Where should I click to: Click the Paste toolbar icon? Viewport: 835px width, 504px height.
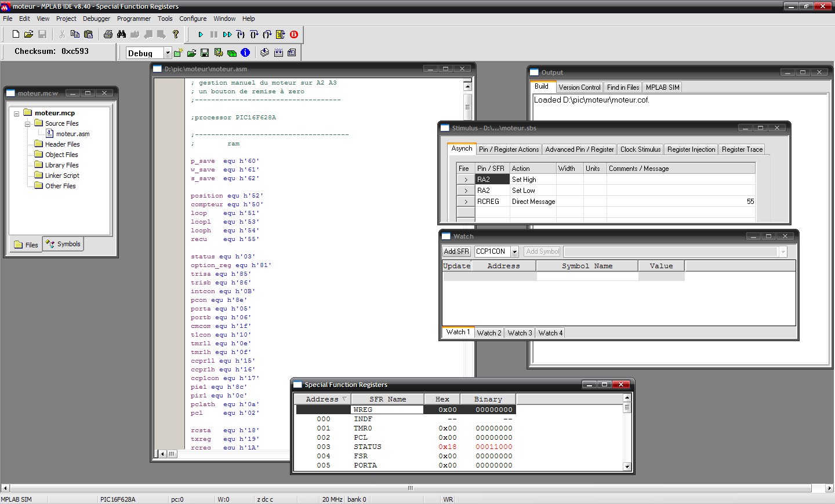point(89,35)
